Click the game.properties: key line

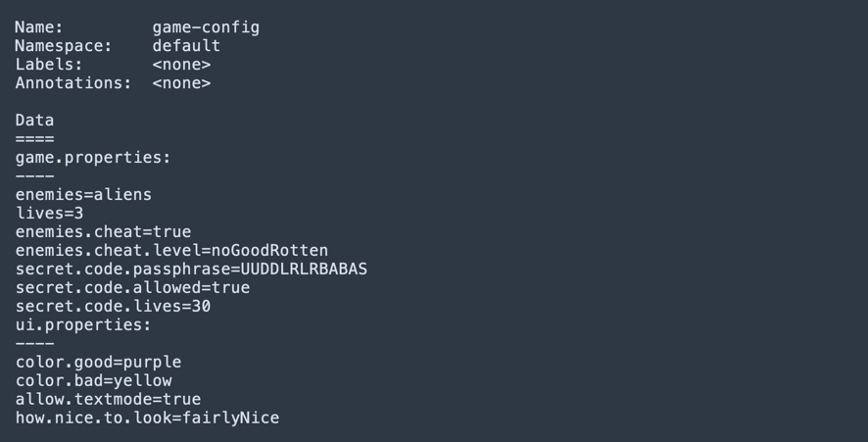[93, 158]
